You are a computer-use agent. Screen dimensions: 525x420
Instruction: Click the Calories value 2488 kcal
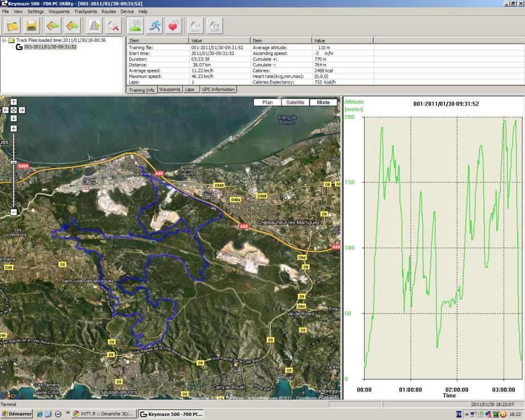coord(324,71)
